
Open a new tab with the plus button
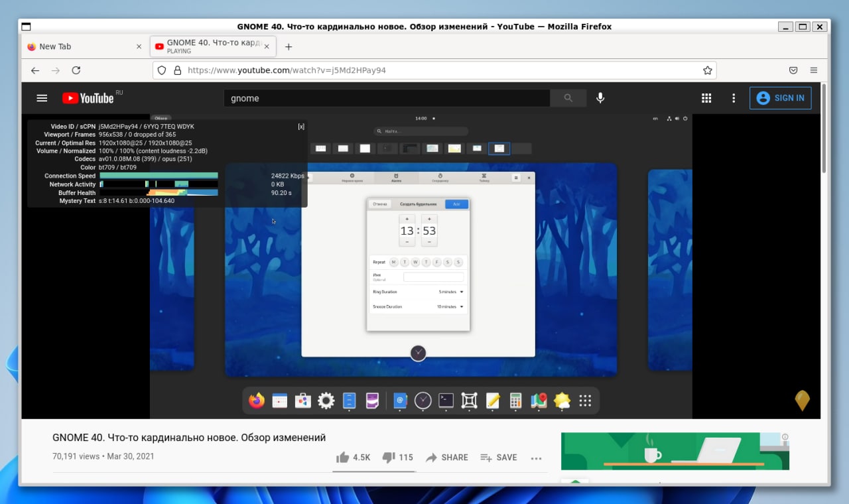coord(289,46)
